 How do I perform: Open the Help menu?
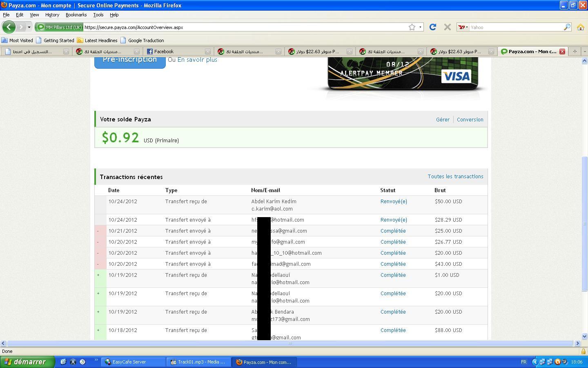coord(114,15)
